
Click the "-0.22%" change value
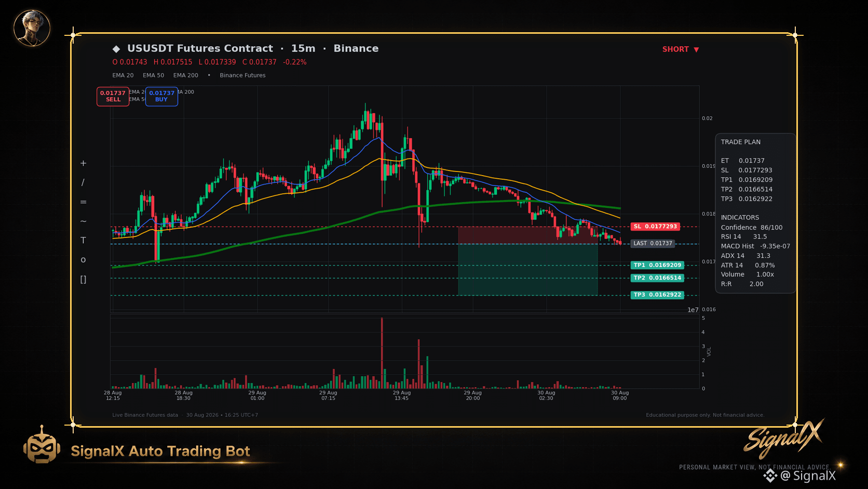coord(295,62)
